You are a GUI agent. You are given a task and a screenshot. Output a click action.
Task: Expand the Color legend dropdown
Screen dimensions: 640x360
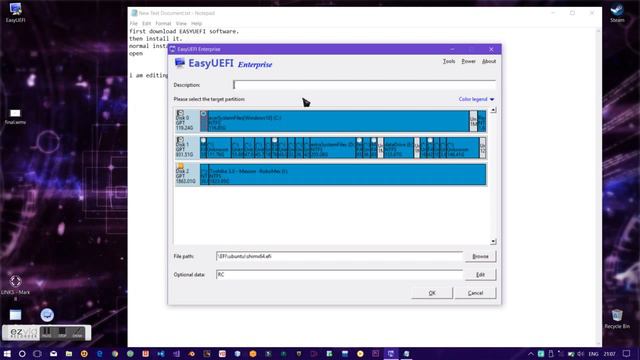476,99
